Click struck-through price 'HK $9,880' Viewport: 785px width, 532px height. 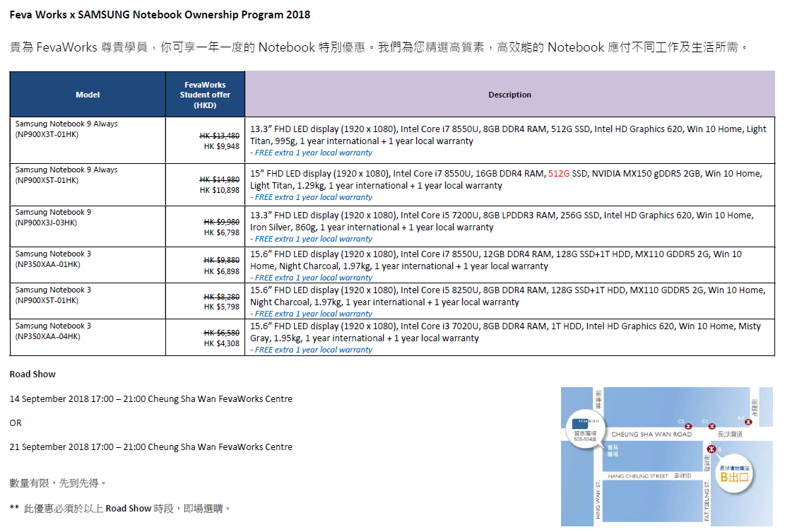[x=222, y=260]
